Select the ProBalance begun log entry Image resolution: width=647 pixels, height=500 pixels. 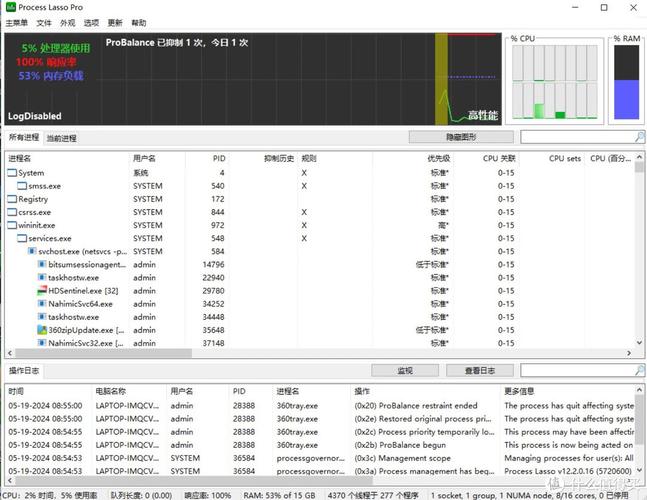point(400,445)
